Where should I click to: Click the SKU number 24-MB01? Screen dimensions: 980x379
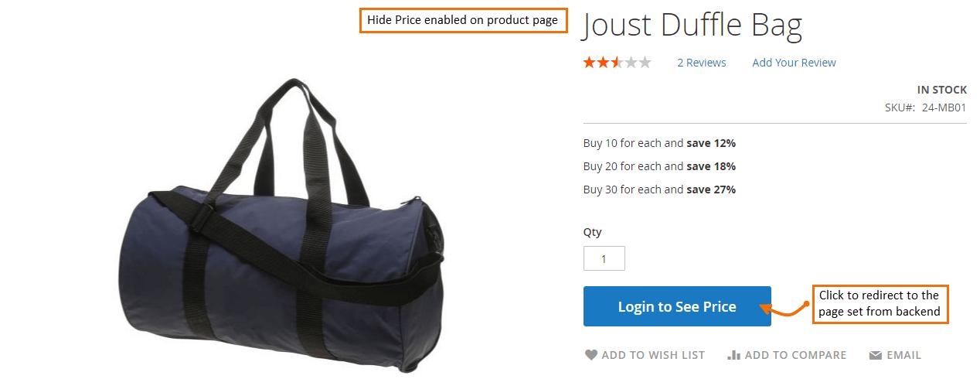944,108
